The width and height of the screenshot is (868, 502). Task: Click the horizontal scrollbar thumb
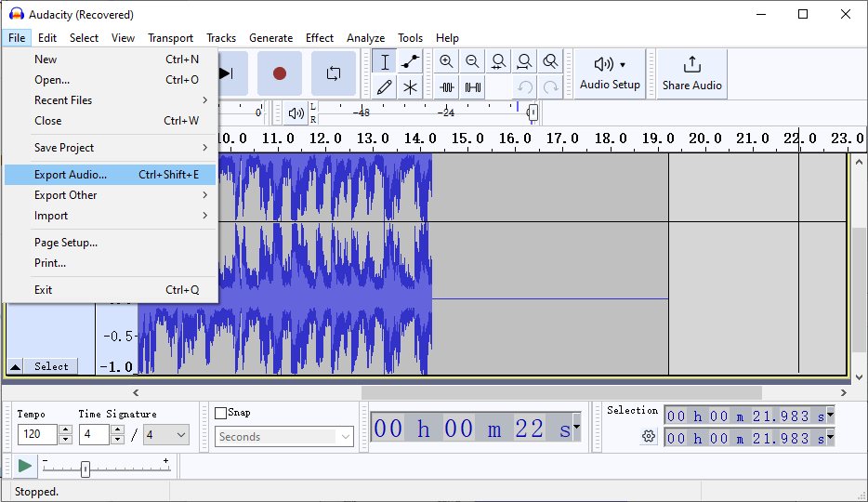pyautogui.click(x=561, y=392)
